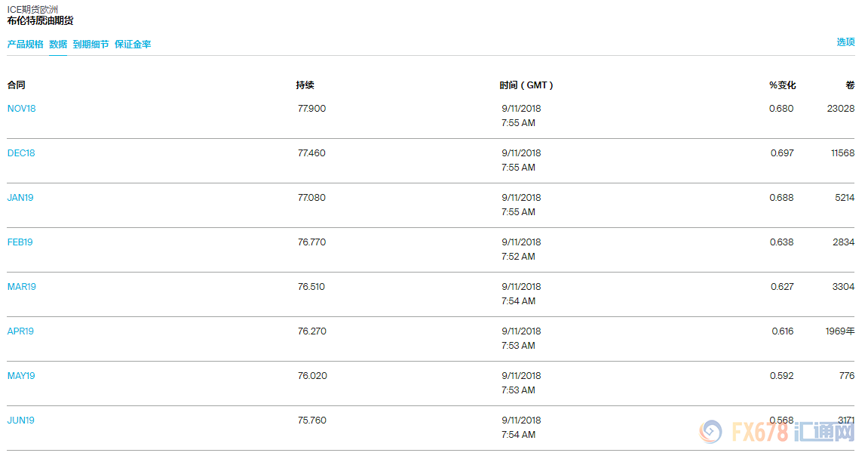Click the 卷 column header
868x459 pixels.
850,85
